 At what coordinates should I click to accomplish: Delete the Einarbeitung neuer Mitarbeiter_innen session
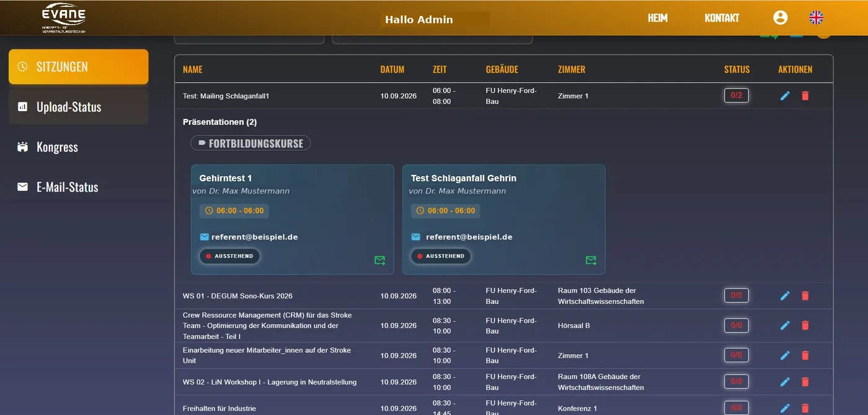[805, 355]
